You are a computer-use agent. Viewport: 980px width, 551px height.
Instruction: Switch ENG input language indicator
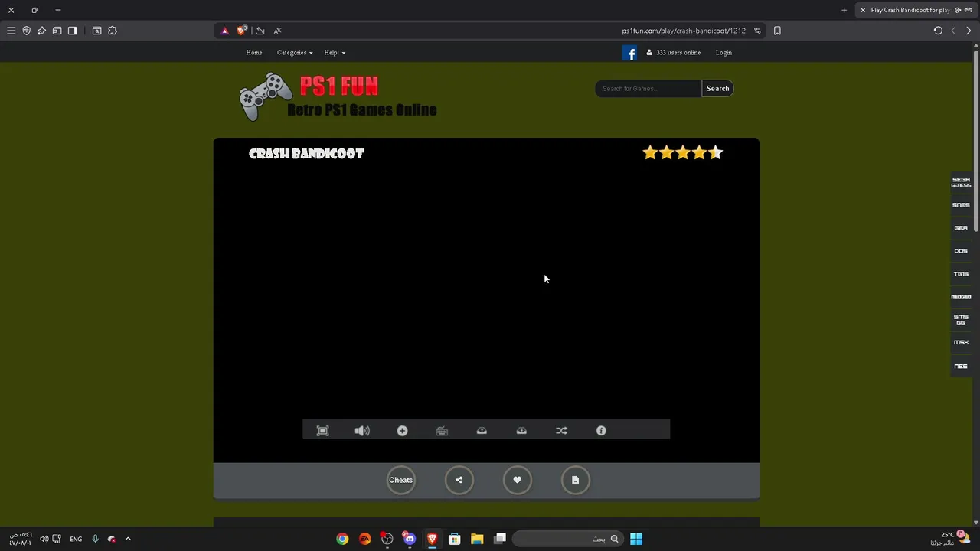[x=76, y=539]
